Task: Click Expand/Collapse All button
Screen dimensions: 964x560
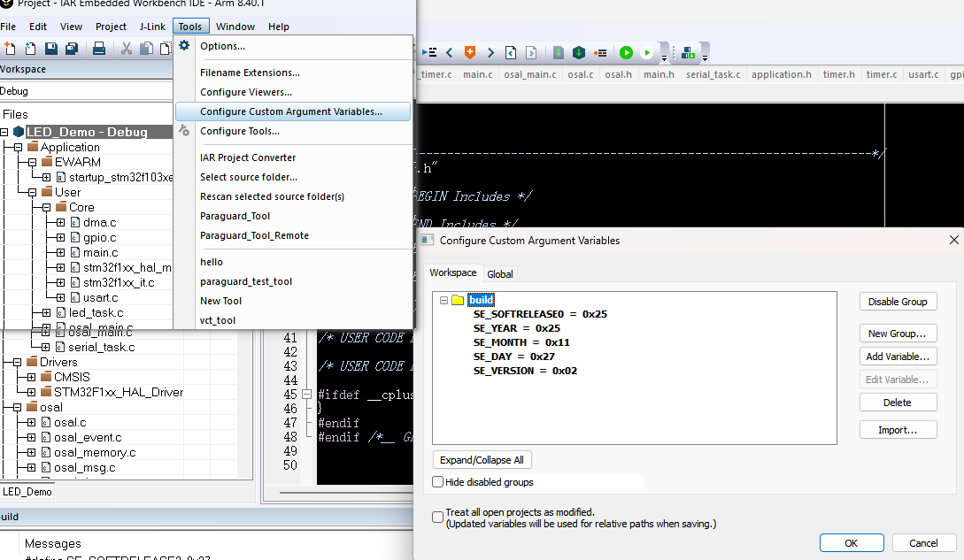Action: point(482,460)
